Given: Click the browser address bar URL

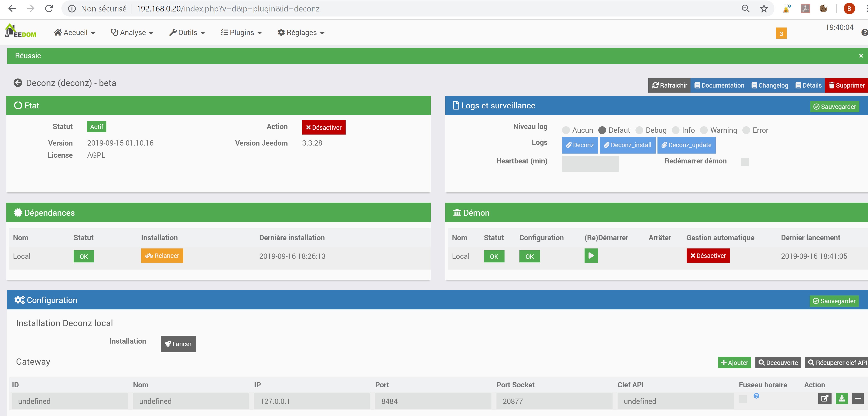Looking at the screenshot, I should [228, 8].
